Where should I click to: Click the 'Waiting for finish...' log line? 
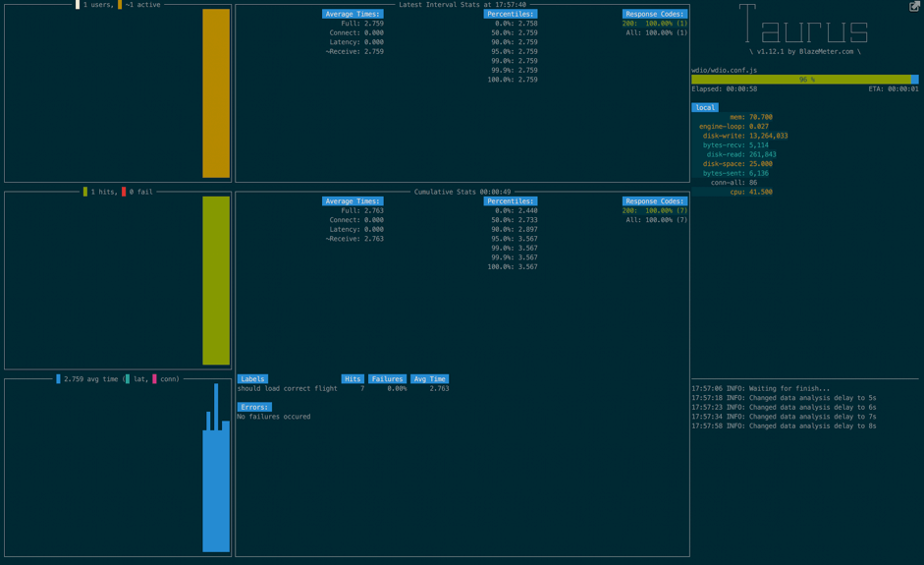pyautogui.click(x=760, y=388)
